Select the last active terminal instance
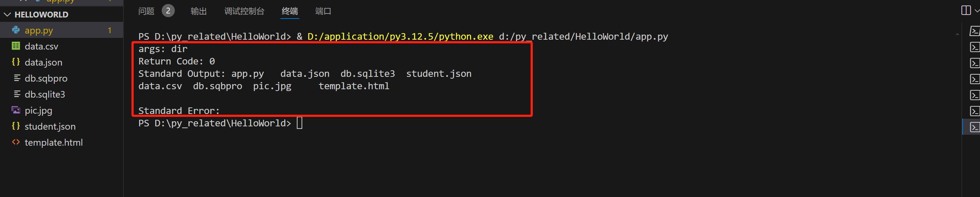980x197 pixels. pyautogui.click(x=974, y=127)
